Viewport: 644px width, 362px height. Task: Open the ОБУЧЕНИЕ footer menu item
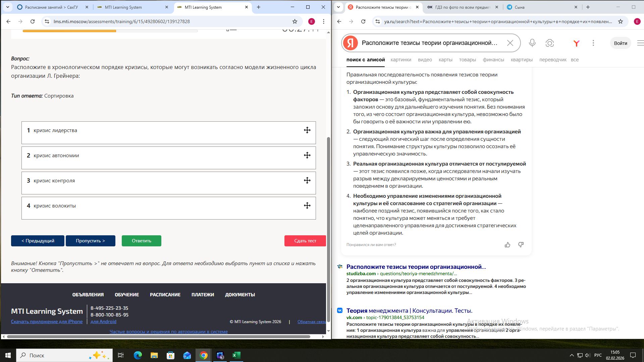point(127,295)
